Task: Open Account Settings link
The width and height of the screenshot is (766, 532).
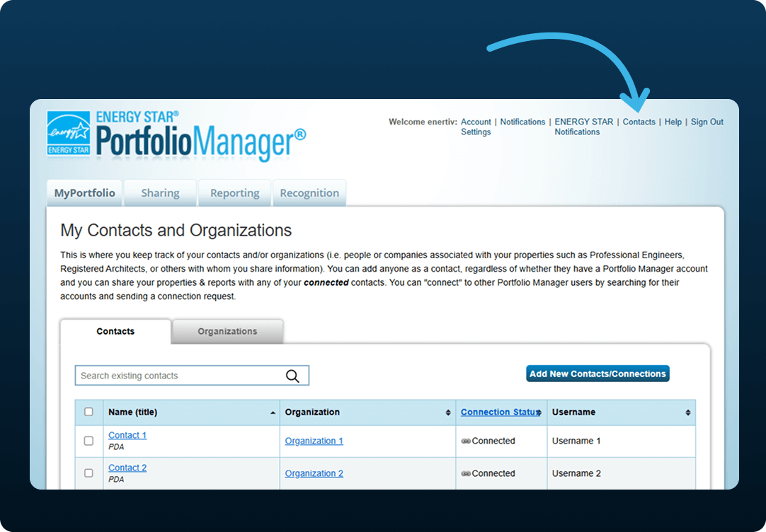Action: click(x=476, y=127)
